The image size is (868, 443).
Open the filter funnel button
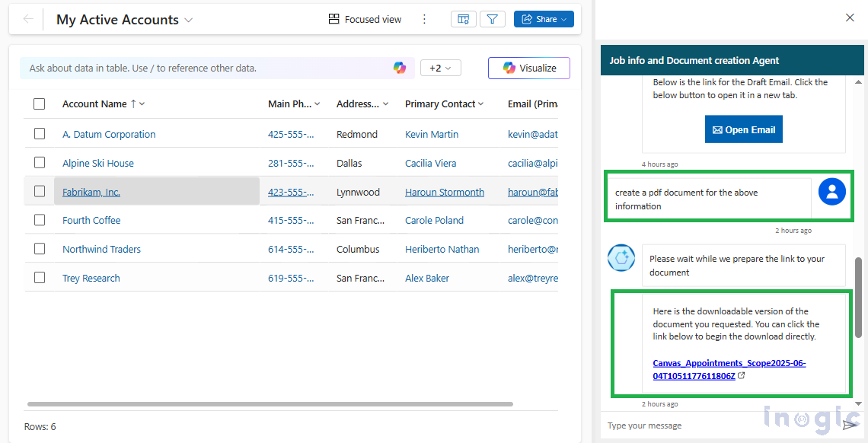(492, 19)
